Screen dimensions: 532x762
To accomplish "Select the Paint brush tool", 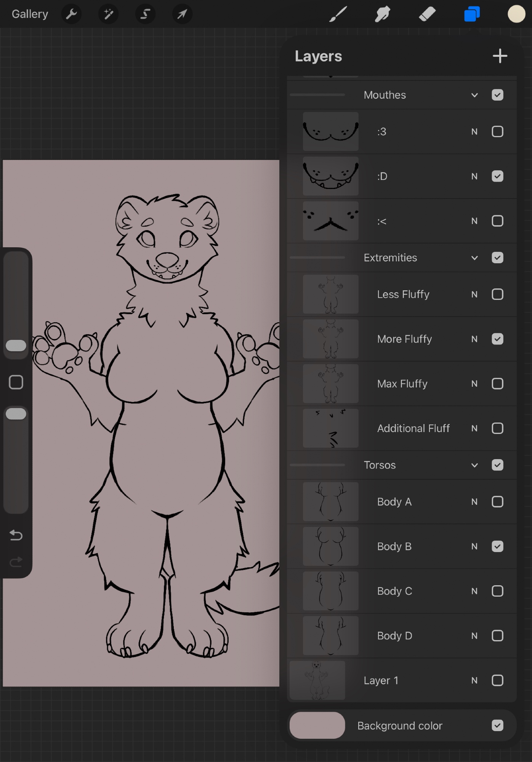I will (x=338, y=14).
